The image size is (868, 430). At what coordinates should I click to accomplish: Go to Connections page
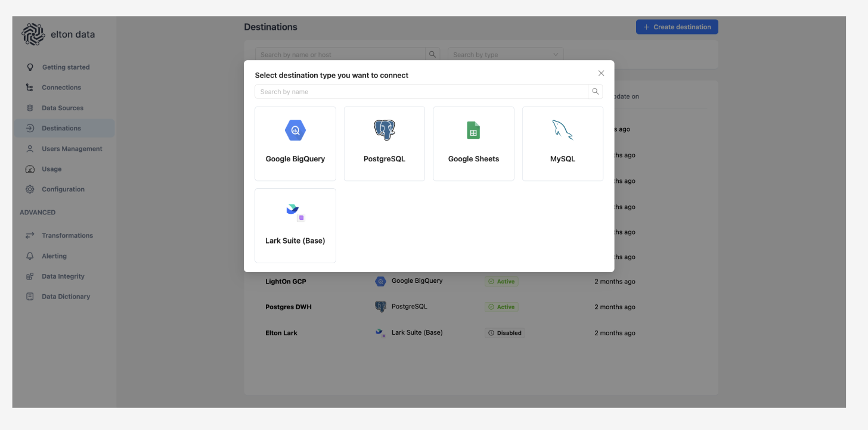point(61,88)
